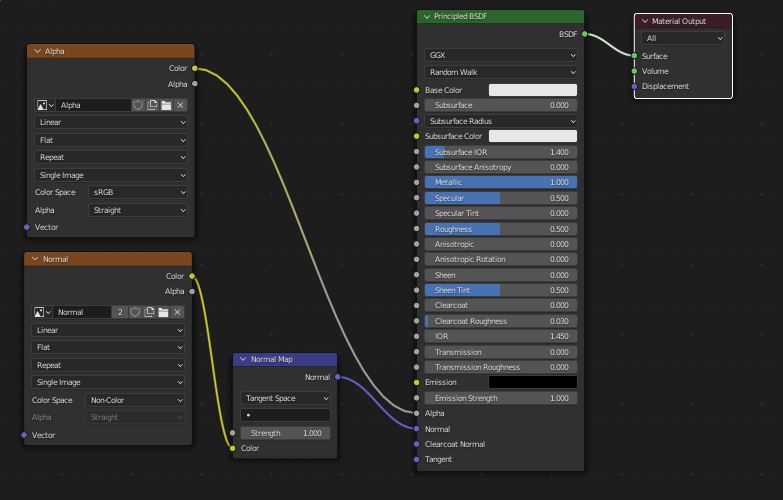Open Tangent Space dropdown in Normal Map
Image resolution: width=783 pixels, height=500 pixels.
[285, 398]
